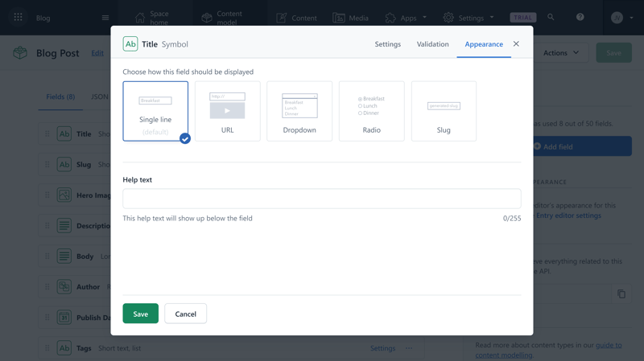The image size is (644, 361).
Task: Select the Single line display option
Action: pyautogui.click(x=155, y=111)
